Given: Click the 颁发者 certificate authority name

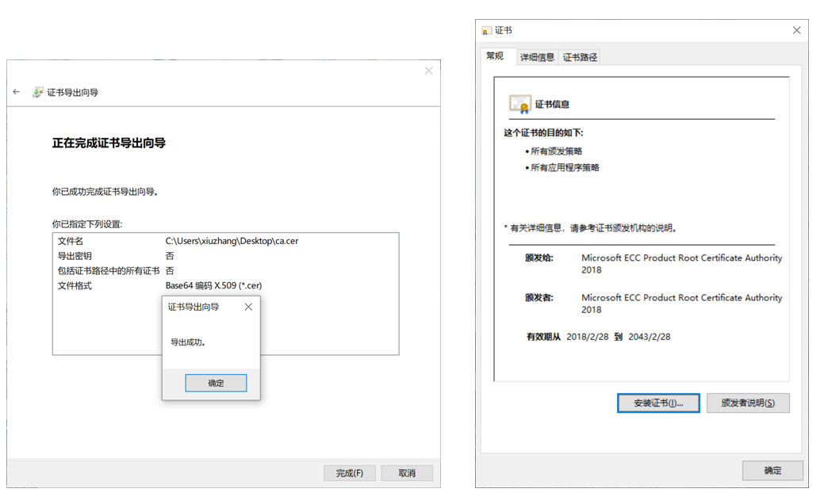Looking at the screenshot, I should pyautogui.click(x=681, y=304).
